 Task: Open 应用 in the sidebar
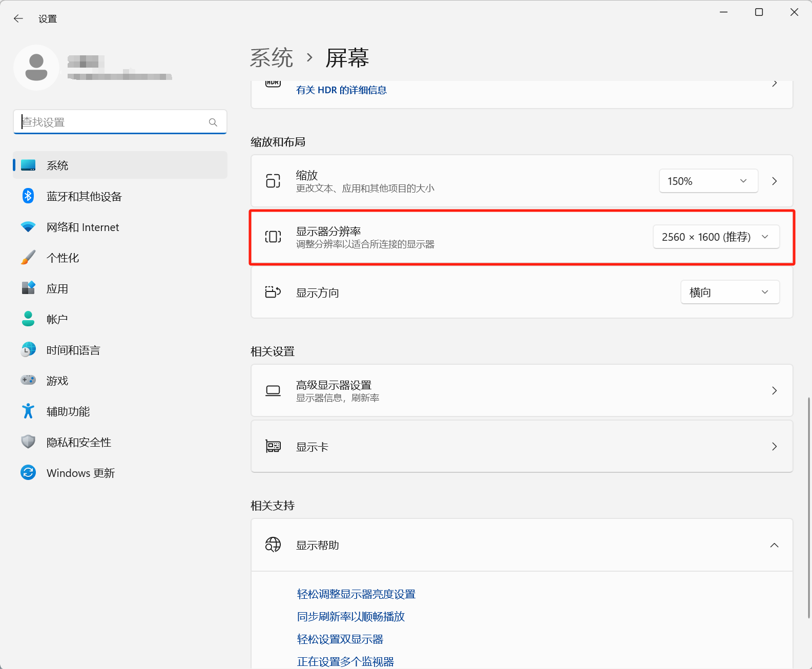[120, 288]
